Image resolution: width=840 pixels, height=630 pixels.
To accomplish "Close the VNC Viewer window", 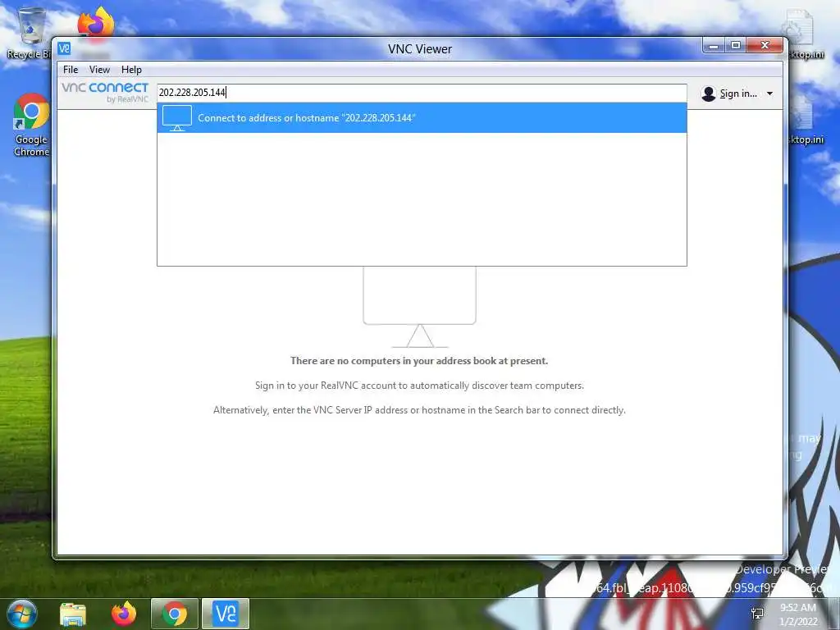I will [x=765, y=46].
